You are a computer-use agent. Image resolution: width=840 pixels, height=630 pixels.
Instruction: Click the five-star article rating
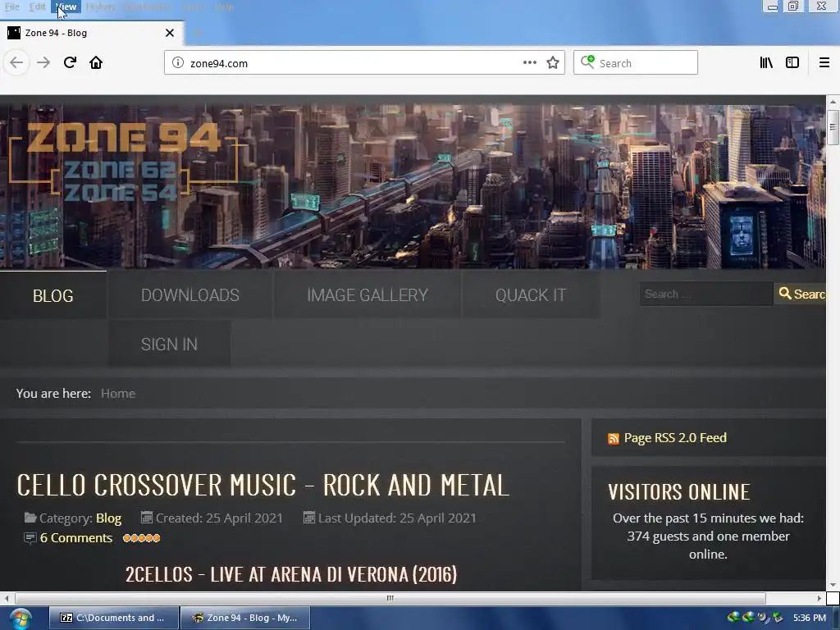141,538
